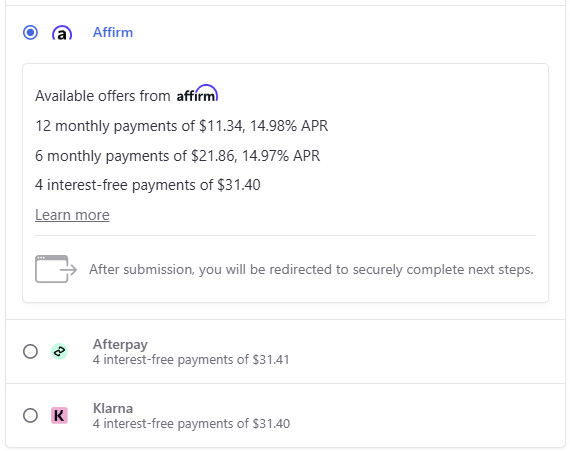Click the 'Available offers from' heading
This screenshot has height=451, width=570.
103,96
